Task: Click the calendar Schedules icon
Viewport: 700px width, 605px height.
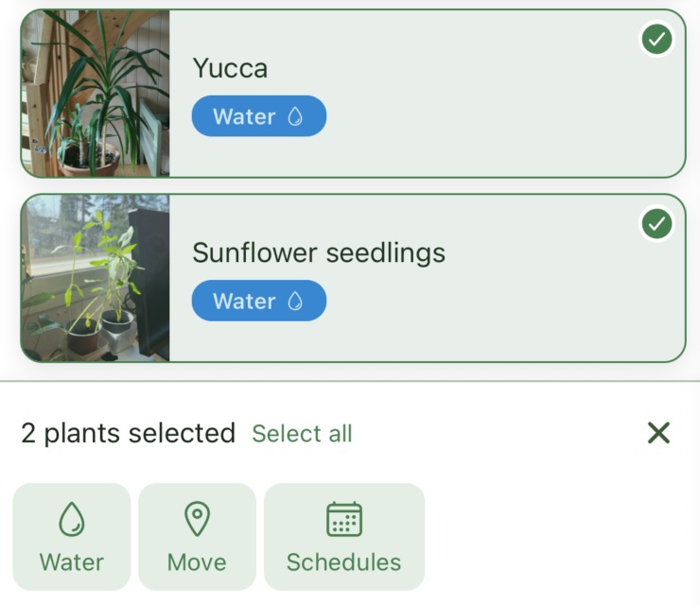Action: [x=344, y=519]
